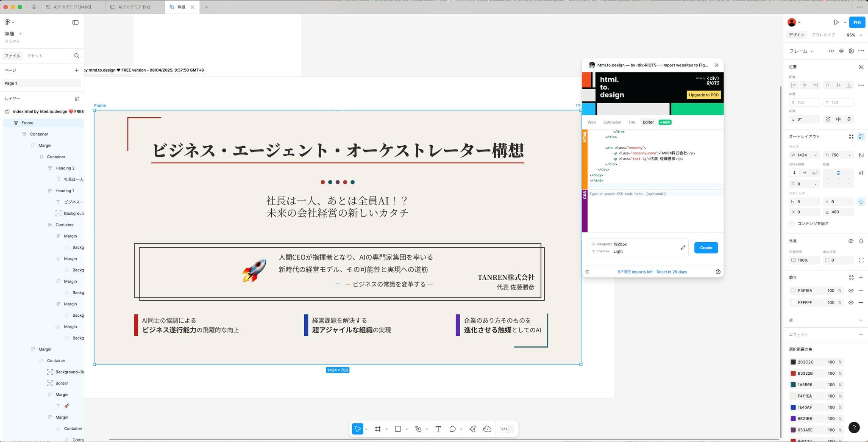
Task: Enable the コンテンツを隠す checkbox
Action: (792, 224)
